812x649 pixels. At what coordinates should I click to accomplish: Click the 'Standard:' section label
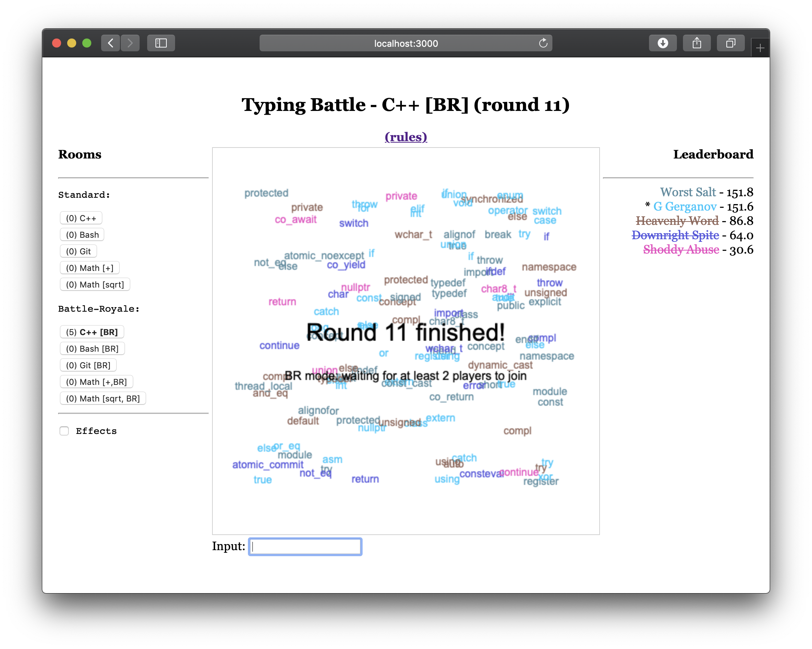click(x=84, y=195)
